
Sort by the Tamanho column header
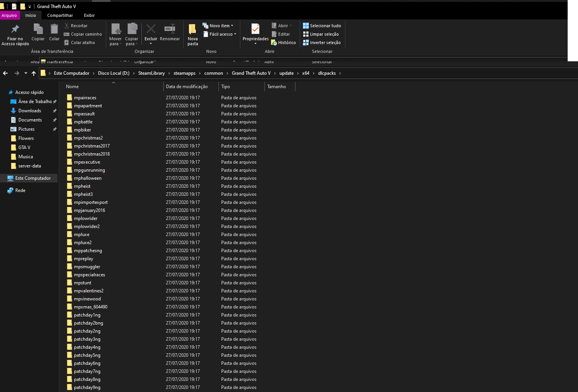(280, 87)
